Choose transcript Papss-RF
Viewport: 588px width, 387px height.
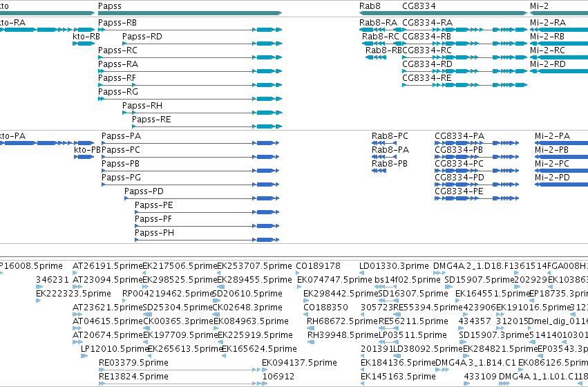point(117,78)
